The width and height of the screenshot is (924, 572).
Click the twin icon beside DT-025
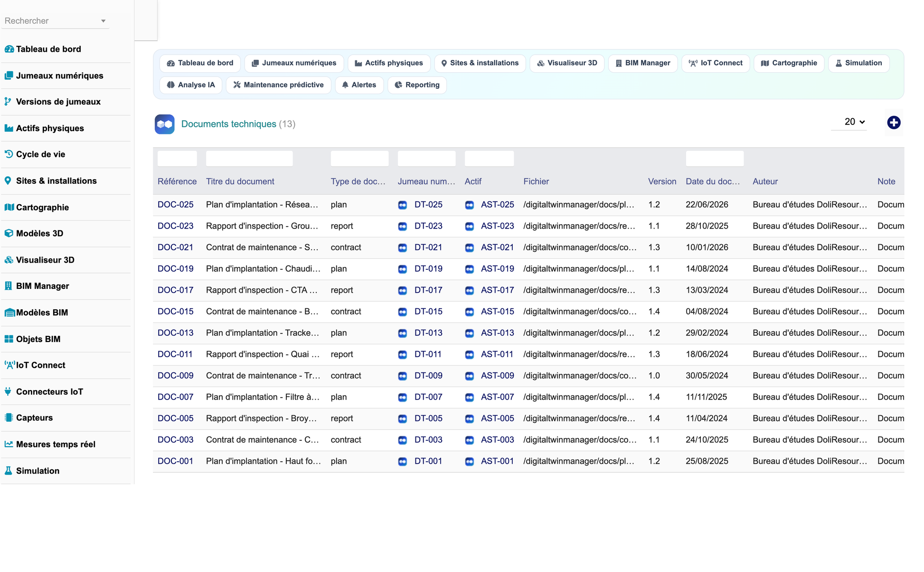(x=403, y=205)
